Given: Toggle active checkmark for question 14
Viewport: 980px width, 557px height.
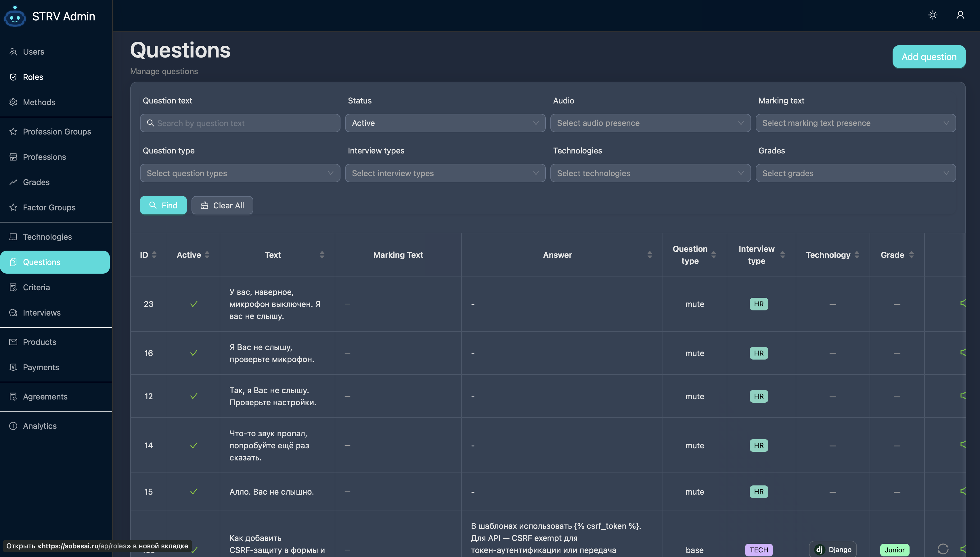Looking at the screenshot, I should [194, 445].
